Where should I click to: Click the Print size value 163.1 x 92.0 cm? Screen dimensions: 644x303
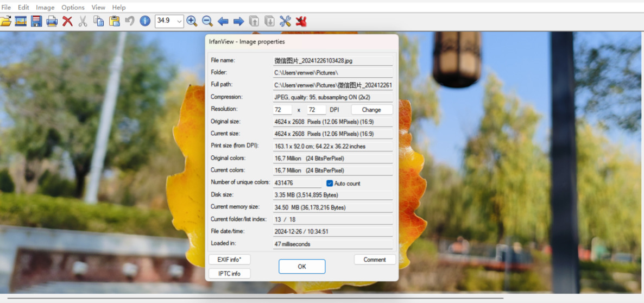(x=333, y=146)
